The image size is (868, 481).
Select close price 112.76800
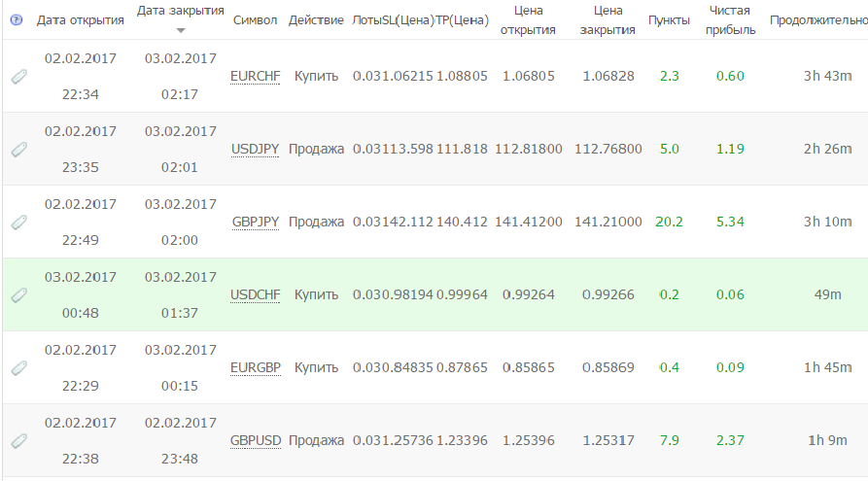pyautogui.click(x=608, y=149)
